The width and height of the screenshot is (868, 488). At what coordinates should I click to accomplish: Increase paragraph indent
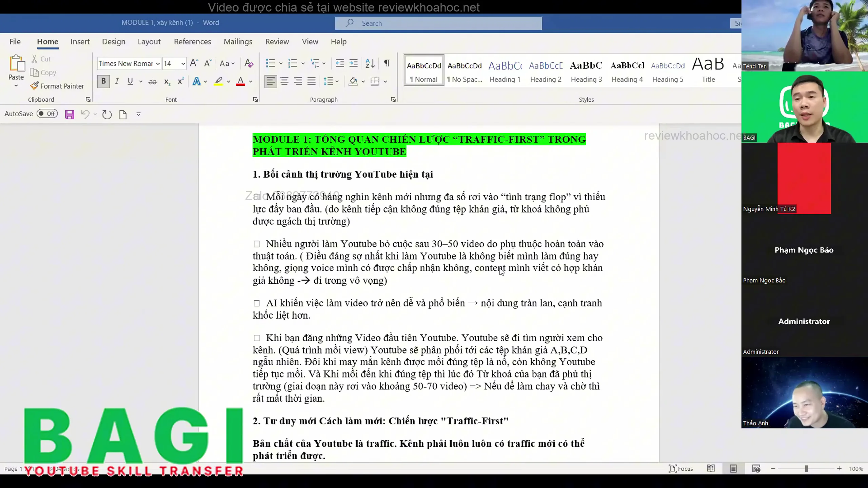coord(353,63)
